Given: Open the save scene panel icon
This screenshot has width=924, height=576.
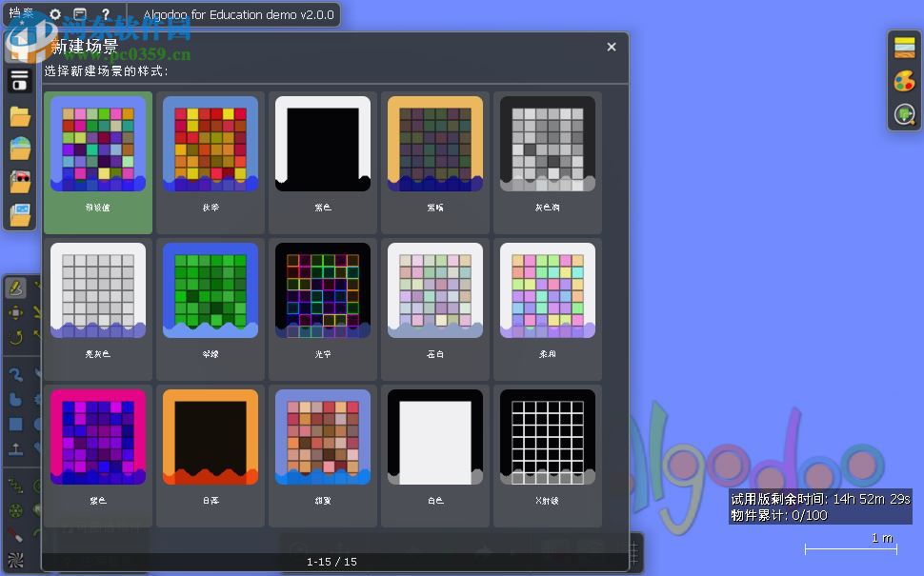Looking at the screenshot, I should (19, 81).
